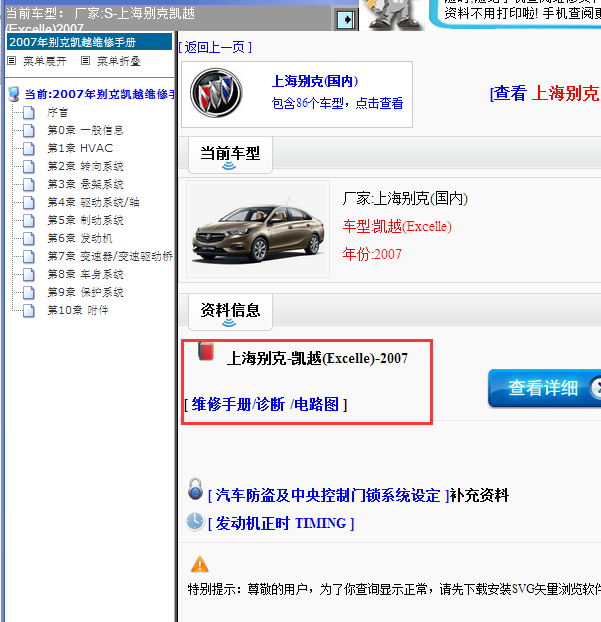
Task: Select chapter 第6章 发动机
Action: (80, 238)
